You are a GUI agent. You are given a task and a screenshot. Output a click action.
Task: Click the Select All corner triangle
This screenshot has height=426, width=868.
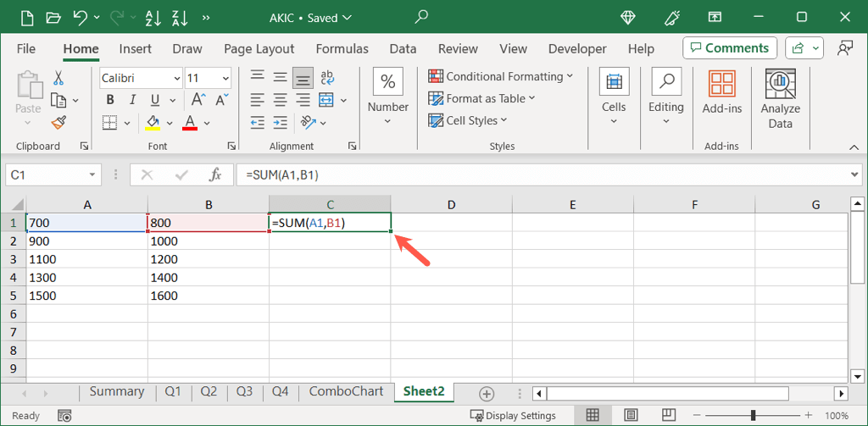(x=17, y=205)
